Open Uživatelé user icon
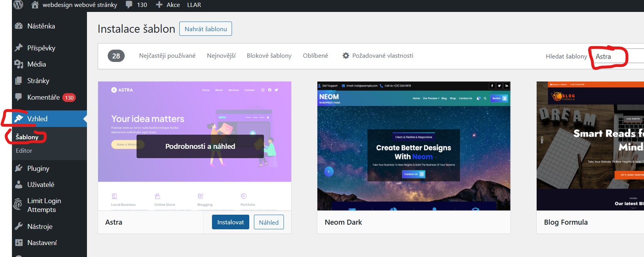 tap(19, 185)
